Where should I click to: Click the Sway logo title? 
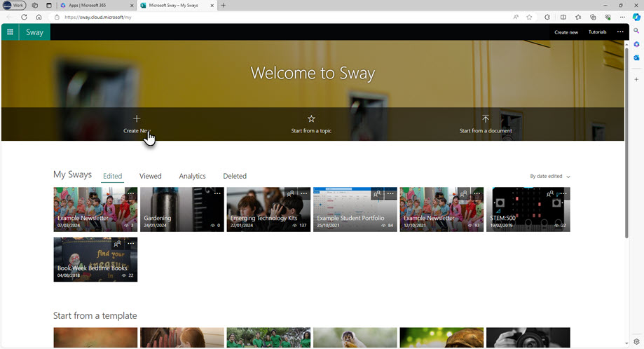(x=34, y=32)
